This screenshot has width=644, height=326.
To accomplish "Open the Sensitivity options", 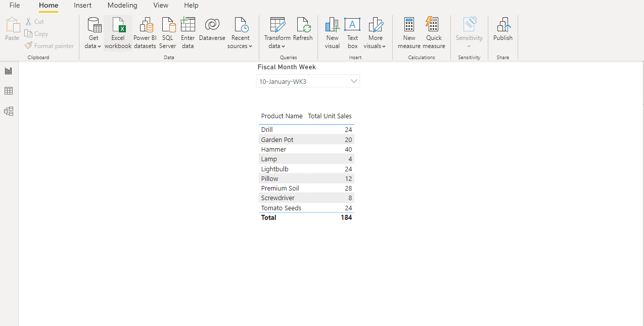I will 469,33.
